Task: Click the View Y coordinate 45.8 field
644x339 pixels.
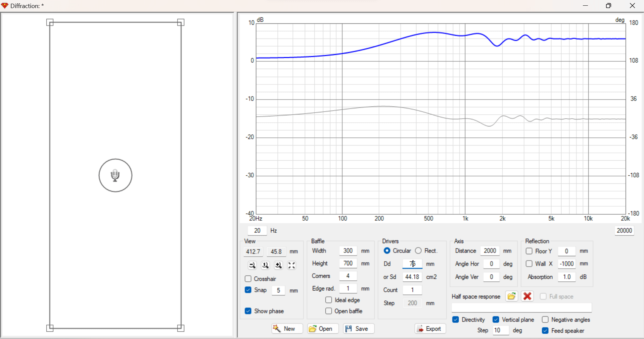Action: click(x=276, y=252)
